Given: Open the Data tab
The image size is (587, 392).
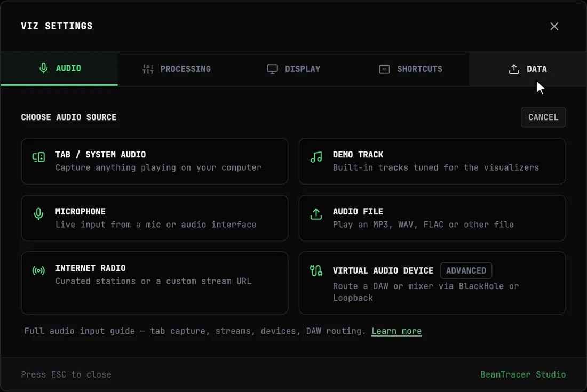Looking at the screenshot, I should (527, 69).
